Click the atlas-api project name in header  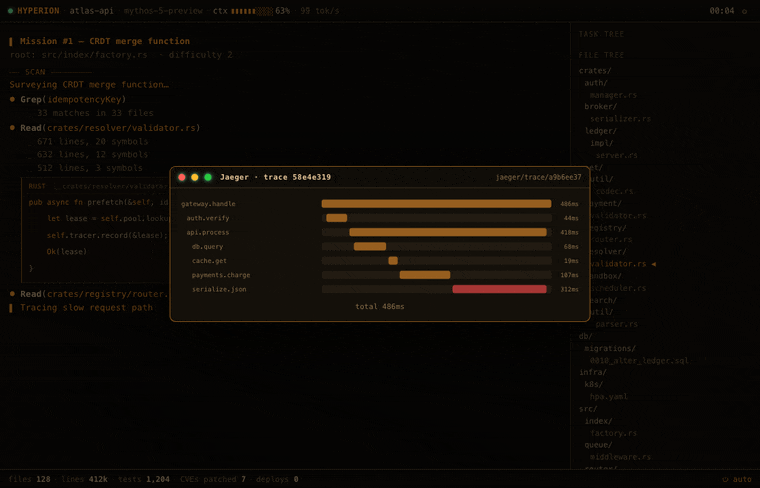pos(91,11)
